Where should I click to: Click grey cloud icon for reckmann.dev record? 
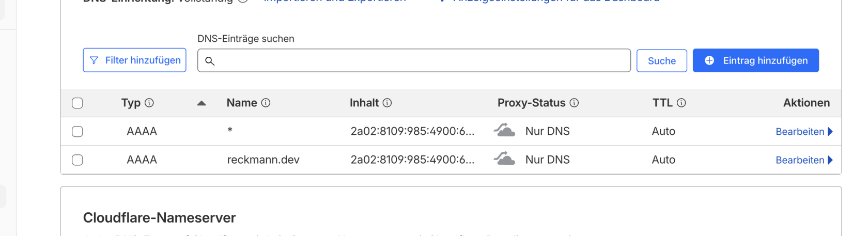(504, 159)
